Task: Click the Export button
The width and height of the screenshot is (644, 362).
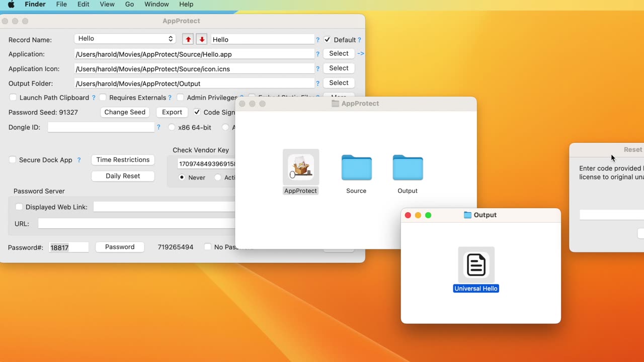Action: click(x=172, y=112)
